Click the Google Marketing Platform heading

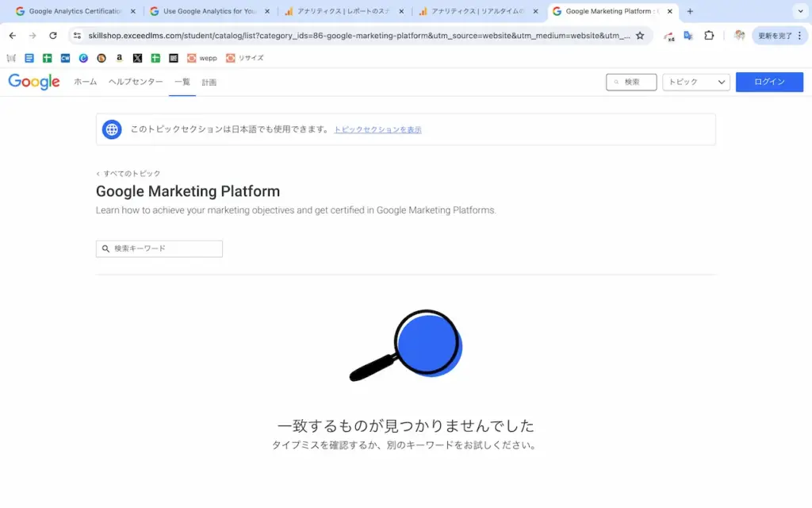coord(188,191)
